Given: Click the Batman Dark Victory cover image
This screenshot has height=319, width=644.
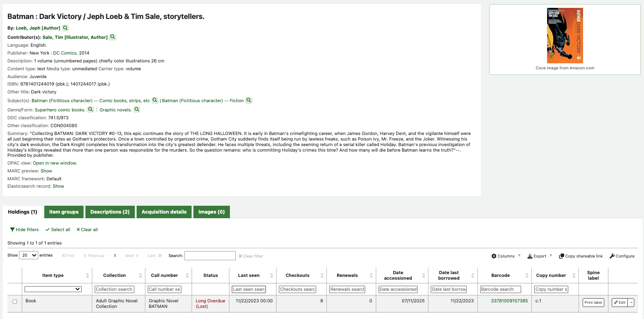Looking at the screenshot, I should point(565,36).
